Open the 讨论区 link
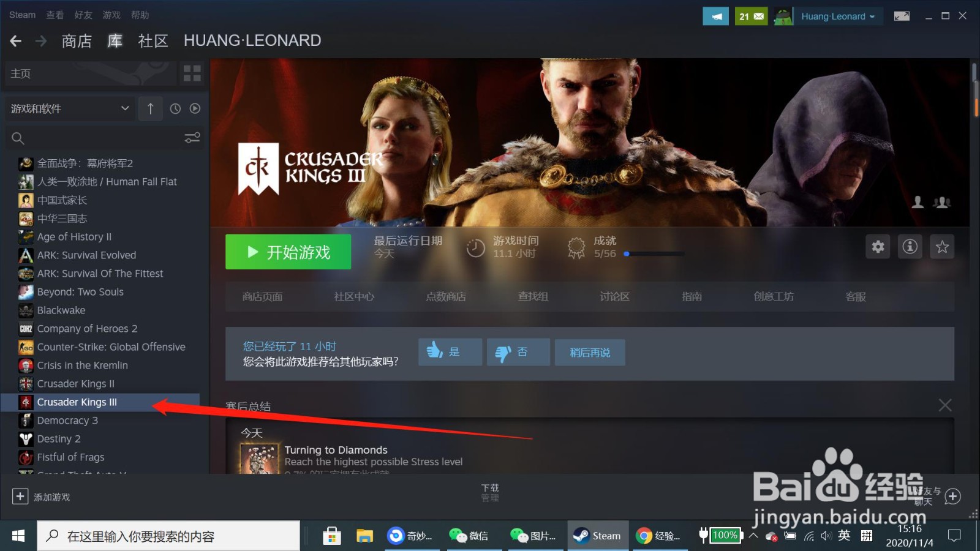 [x=614, y=297]
